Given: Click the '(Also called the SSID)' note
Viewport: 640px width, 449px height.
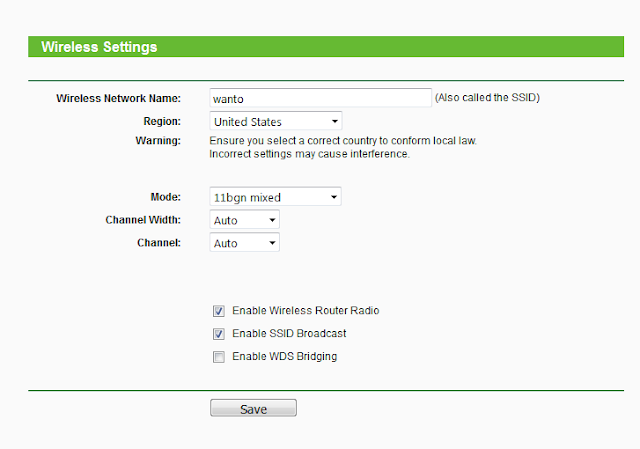Looking at the screenshot, I should 487,98.
